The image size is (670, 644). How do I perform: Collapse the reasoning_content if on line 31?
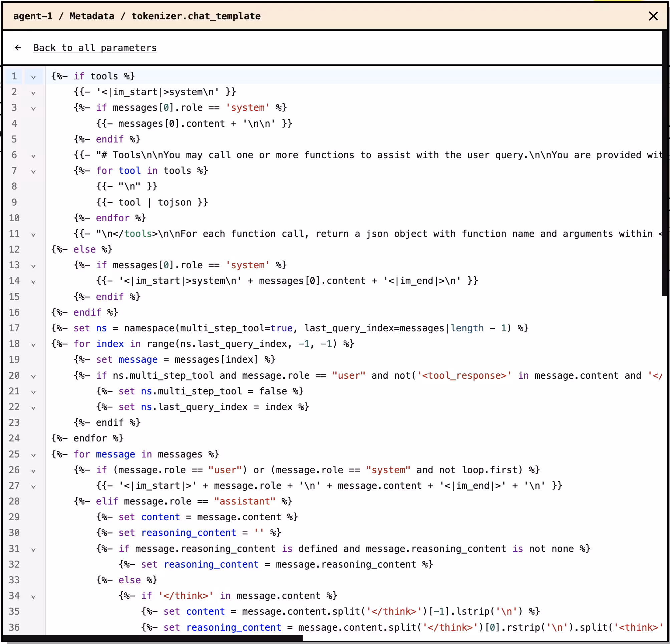point(33,550)
